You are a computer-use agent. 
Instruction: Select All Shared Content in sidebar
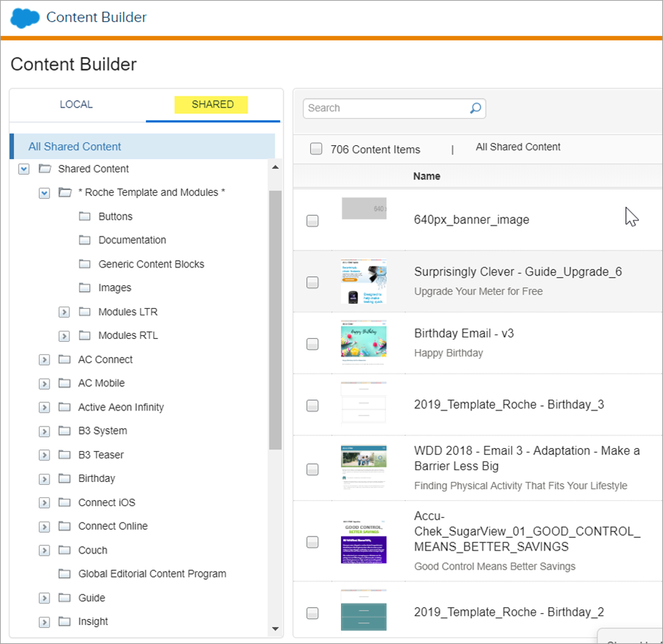142,147
